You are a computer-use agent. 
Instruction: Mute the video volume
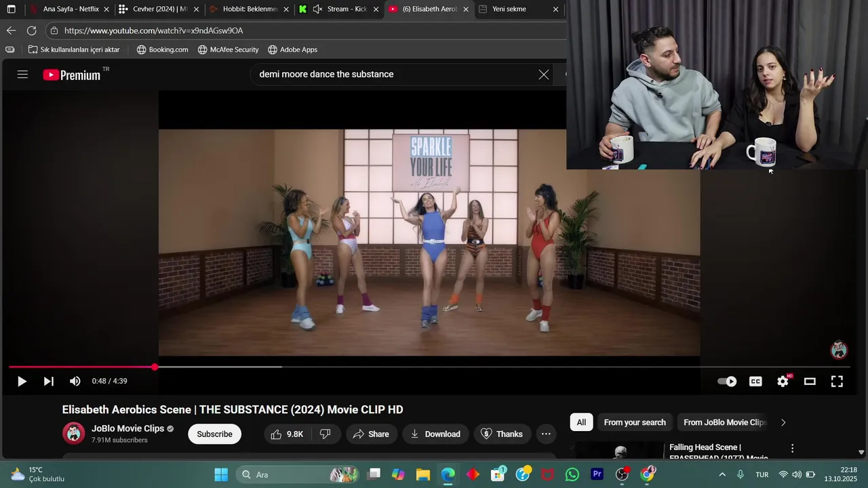(75, 382)
